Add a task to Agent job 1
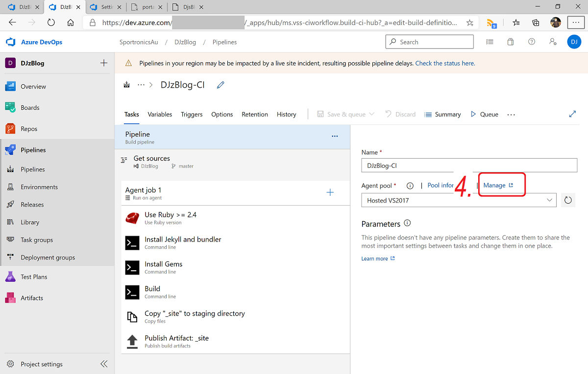The height and width of the screenshot is (374, 588). (330, 192)
